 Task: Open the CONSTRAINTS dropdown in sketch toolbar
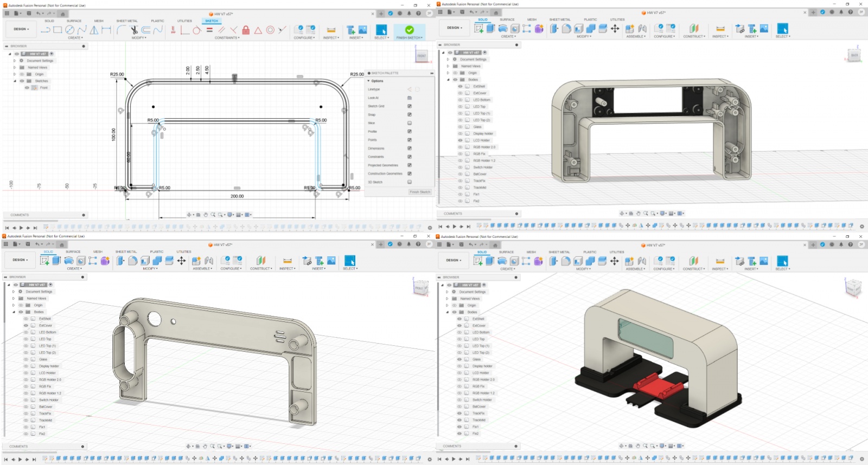(226, 38)
